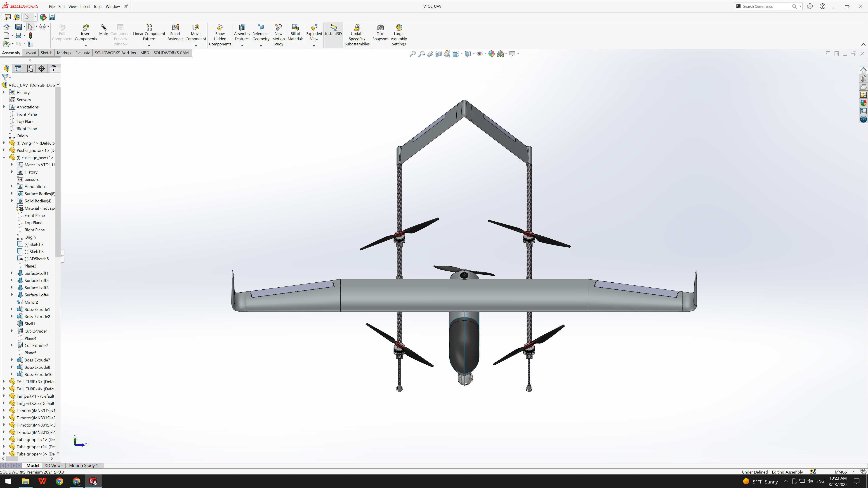Click Take Snapshot tool

[x=380, y=33]
